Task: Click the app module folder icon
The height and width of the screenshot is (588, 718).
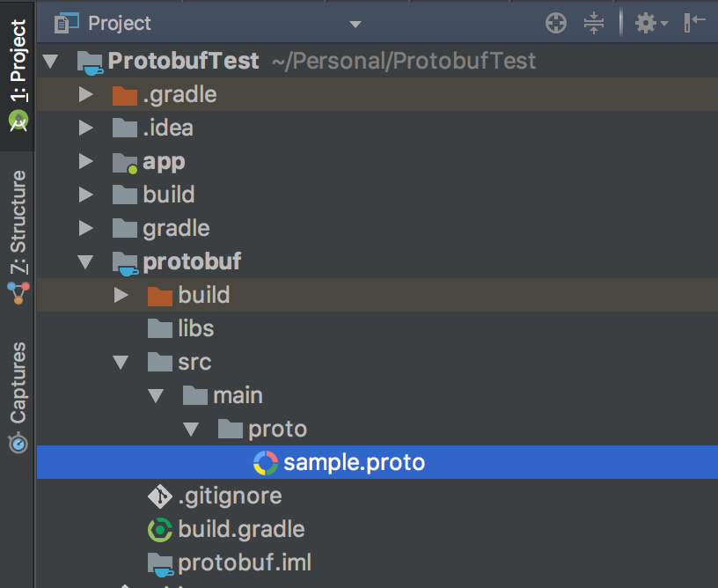Action: (x=125, y=162)
